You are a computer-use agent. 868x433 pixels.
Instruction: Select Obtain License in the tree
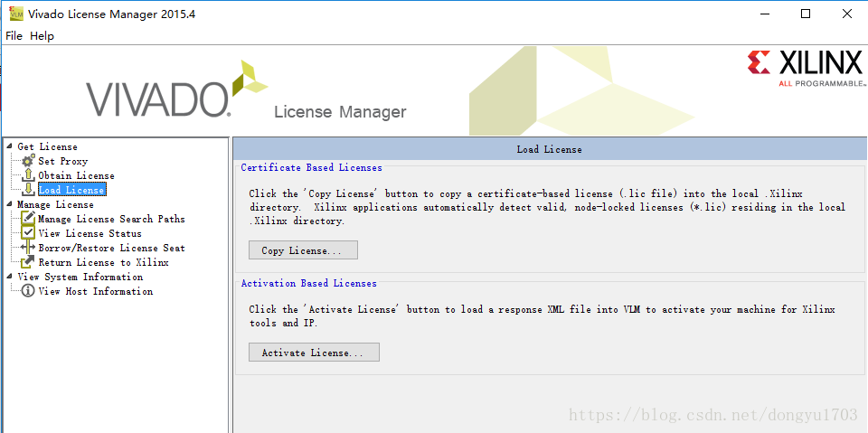tap(76, 175)
